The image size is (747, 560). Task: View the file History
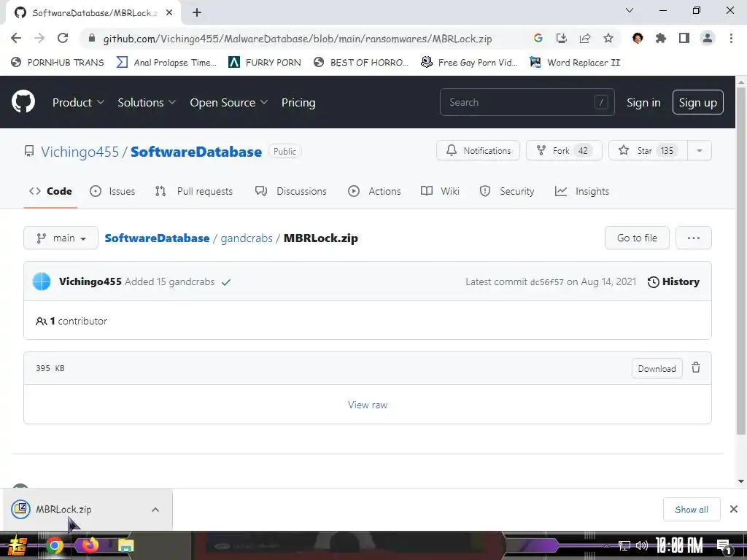(x=673, y=282)
